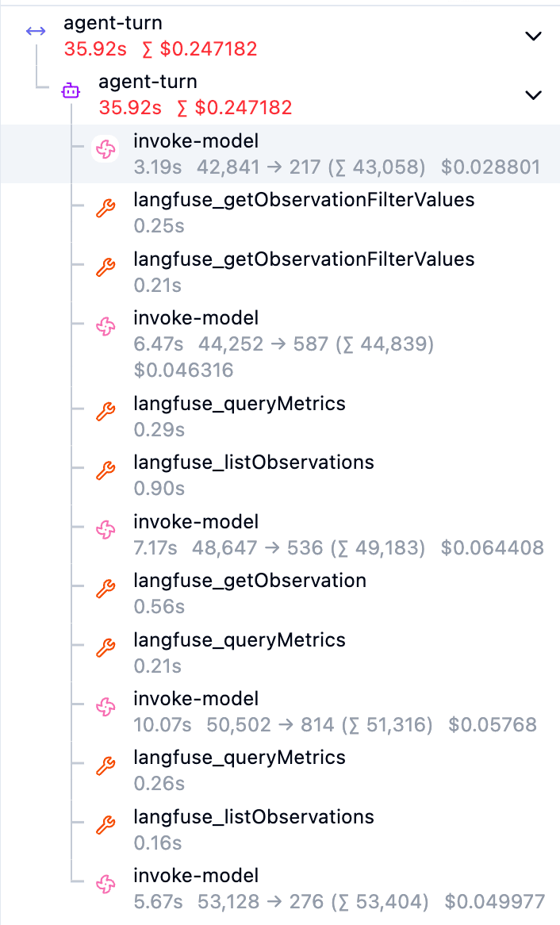Click wrench icon of 0.21s langfuse_queryMetrics
This screenshot has height=925, width=560.
105,647
